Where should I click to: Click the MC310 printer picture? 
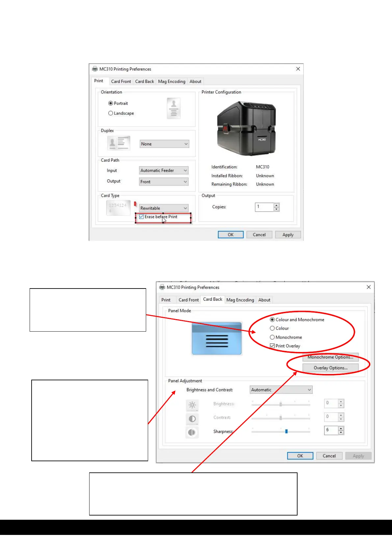point(246,128)
